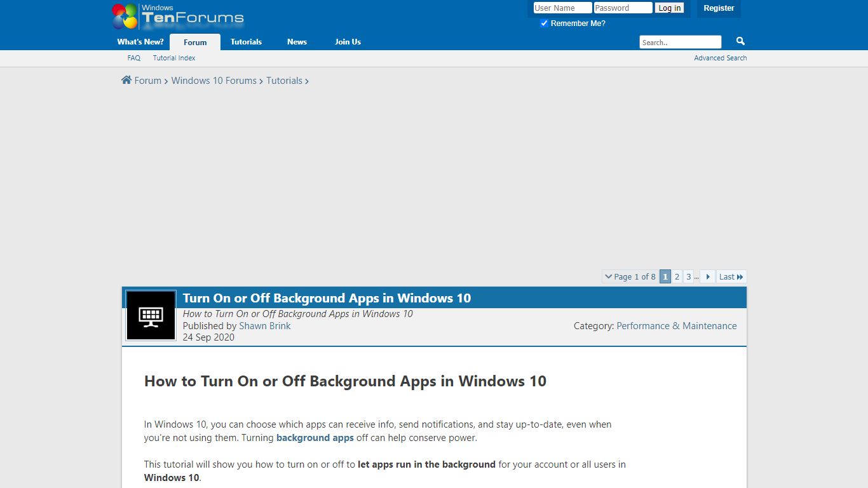Screen dimensions: 868x488
Task: Click the search magnifier icon
Action: click(740, 41)
